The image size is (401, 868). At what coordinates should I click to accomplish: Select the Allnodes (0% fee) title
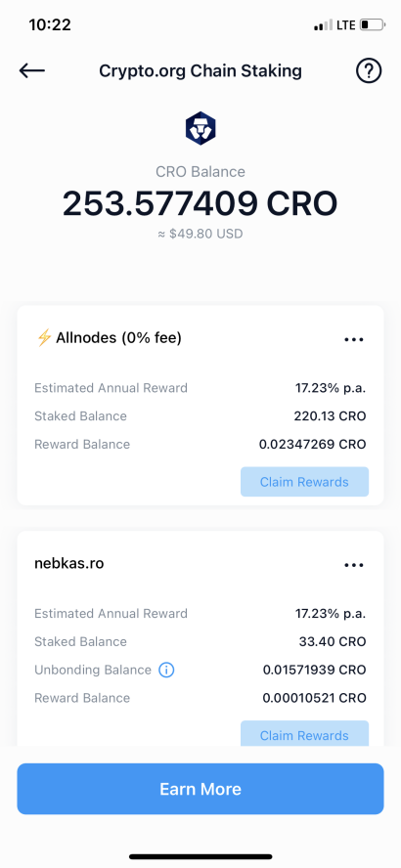tap(118, 337)
